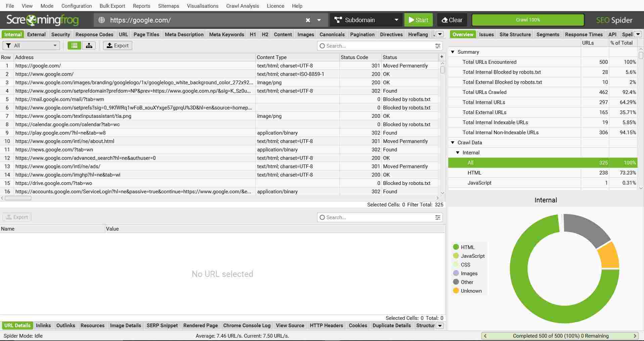Click the Clear button
Screen dimensions: 644x341
point(452,20)
